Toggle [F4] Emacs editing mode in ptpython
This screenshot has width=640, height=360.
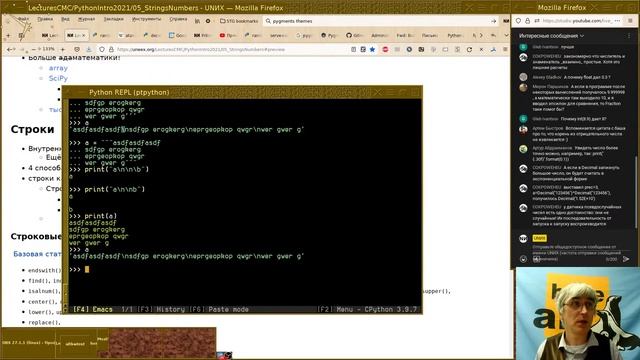coord(92,309)
